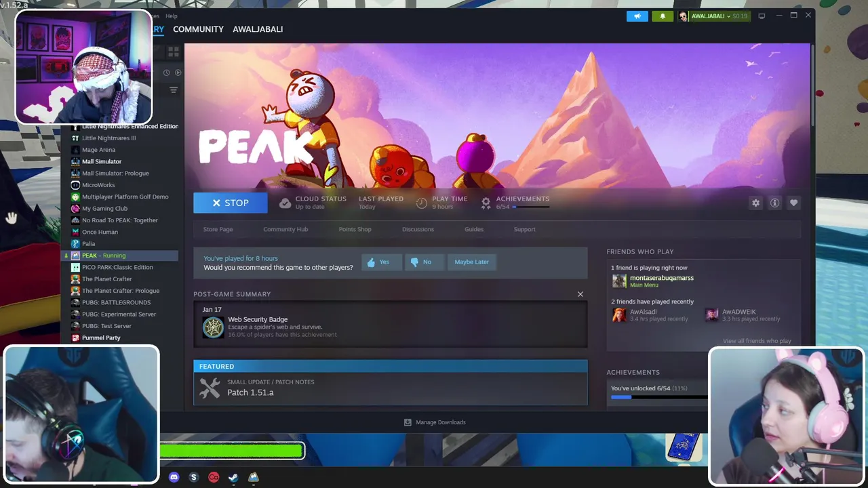Open PEAK Support page
The height and width of the screenshot is (488, 868).
[524, 229]
